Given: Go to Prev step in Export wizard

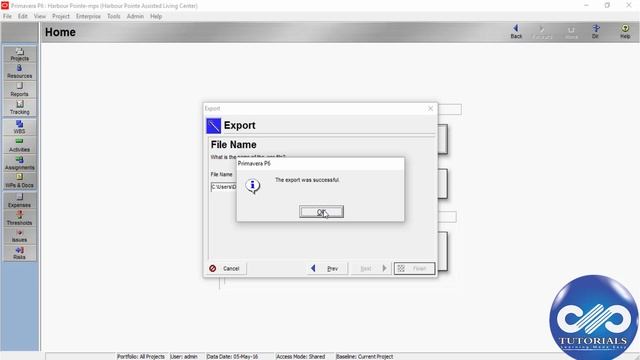Looking at the screenshot, I should click(x=326, y=269).
